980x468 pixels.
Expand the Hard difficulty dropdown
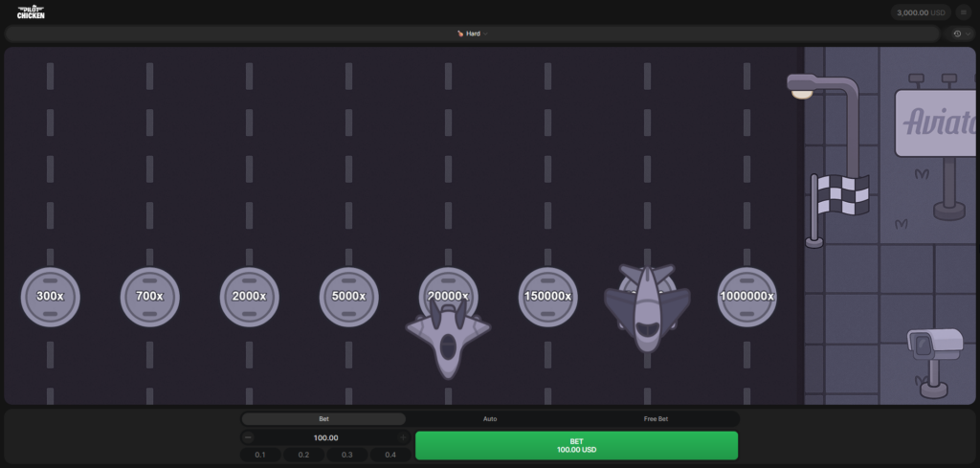coord(473,33)
